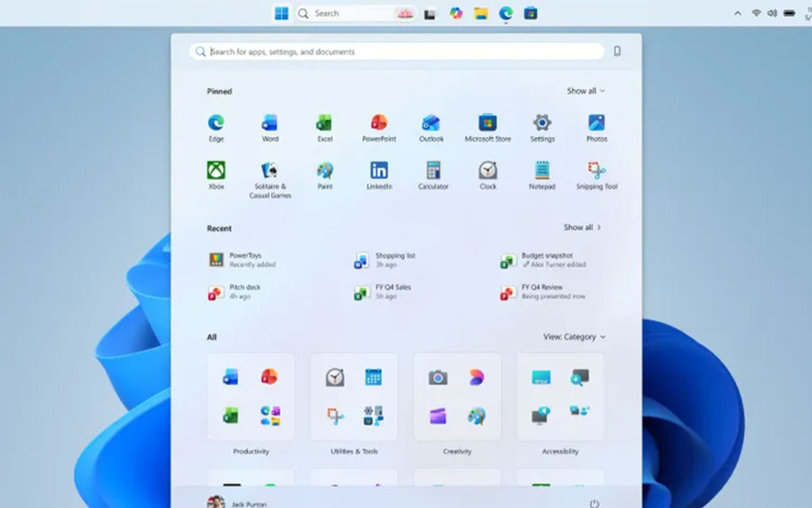Show hidden icons in system tray
Image resolution: width=812 pixels, height=508 pixels.
[x=737, y=13]
